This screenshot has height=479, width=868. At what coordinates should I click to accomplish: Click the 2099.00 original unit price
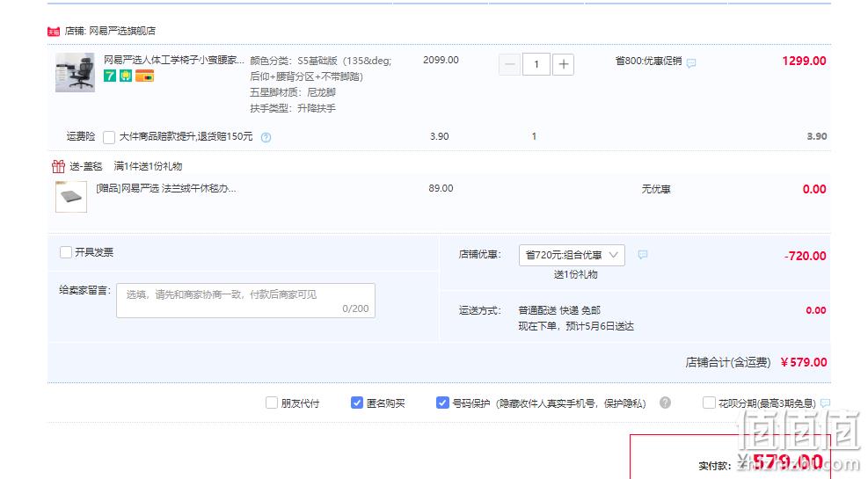point(441,60)
